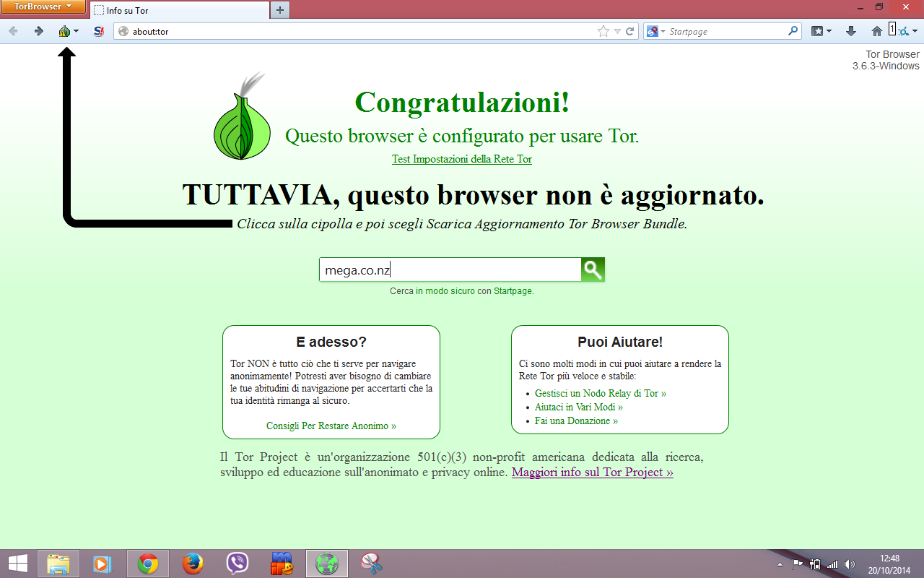Open the Downloads arrow icon
The width and height of the screenshot is (924, 578).
[851, 31]
